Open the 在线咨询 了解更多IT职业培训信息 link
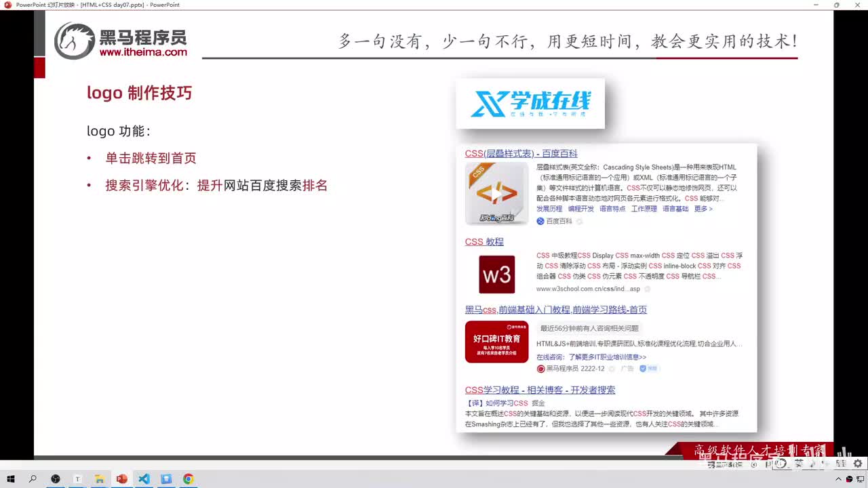Image resolution: width=868 pixels, height=488 pixels. (x=591, y=357)
